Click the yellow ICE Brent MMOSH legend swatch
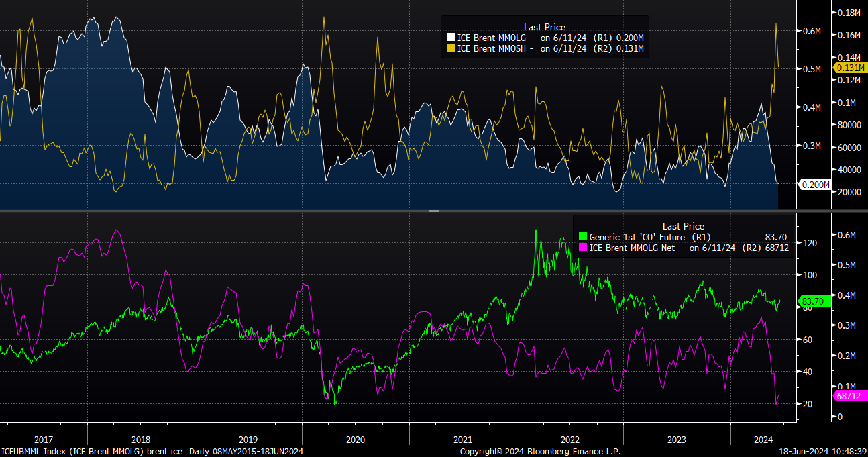The height and width of the screenshot is (457, 868). point(451,48)
